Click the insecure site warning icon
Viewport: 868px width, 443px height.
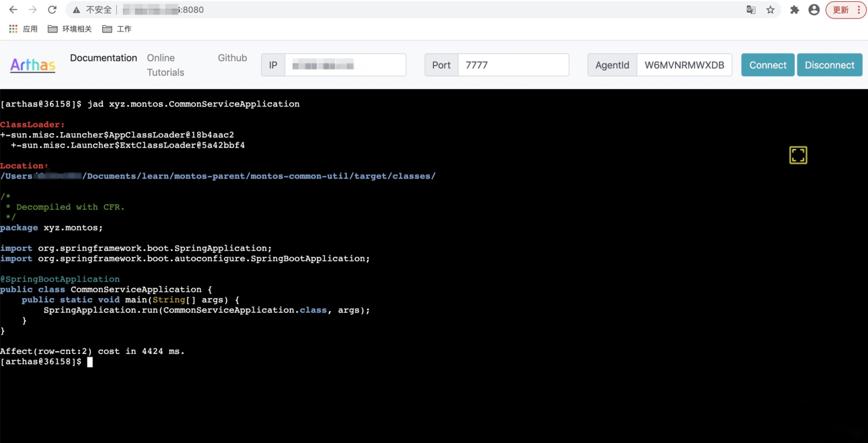(x=76, y=10)
